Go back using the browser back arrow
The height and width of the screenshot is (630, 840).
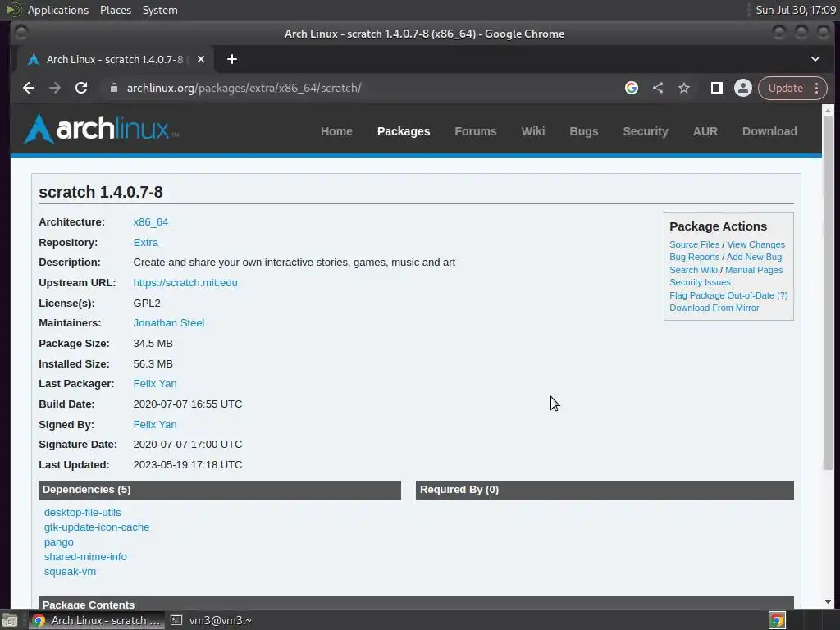tap(29, 88)
